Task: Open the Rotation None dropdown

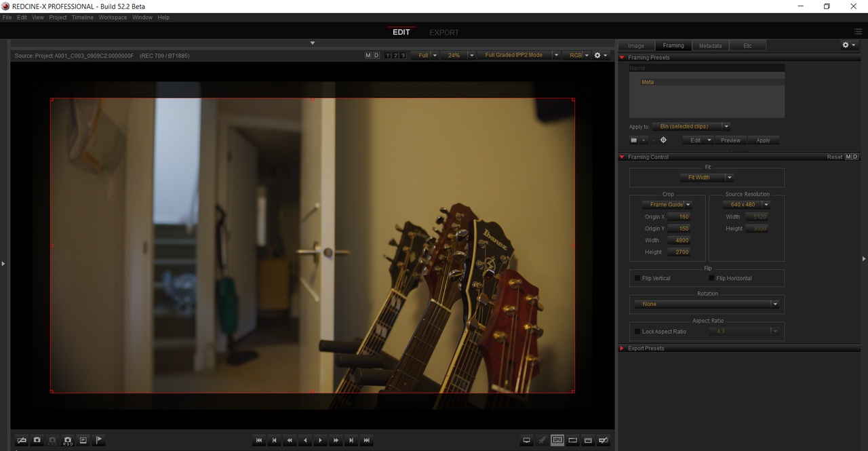Action: 707,305
